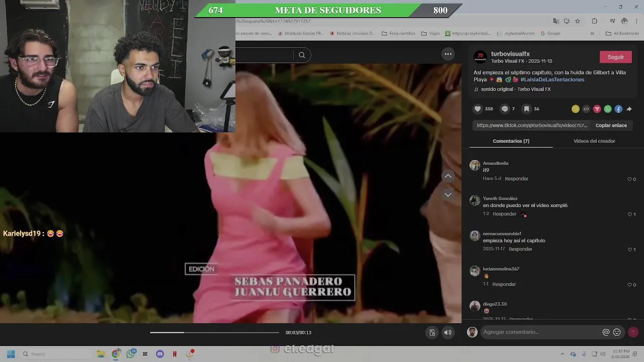Share the video to WhatsApp
This screenshot has width=644, height=362.
coord(608,109)
